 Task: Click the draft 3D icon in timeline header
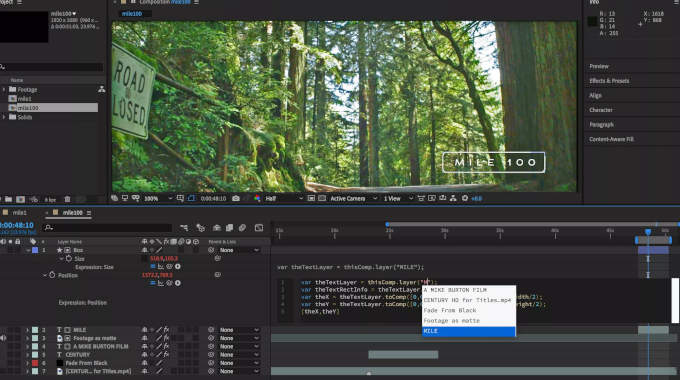200,228
